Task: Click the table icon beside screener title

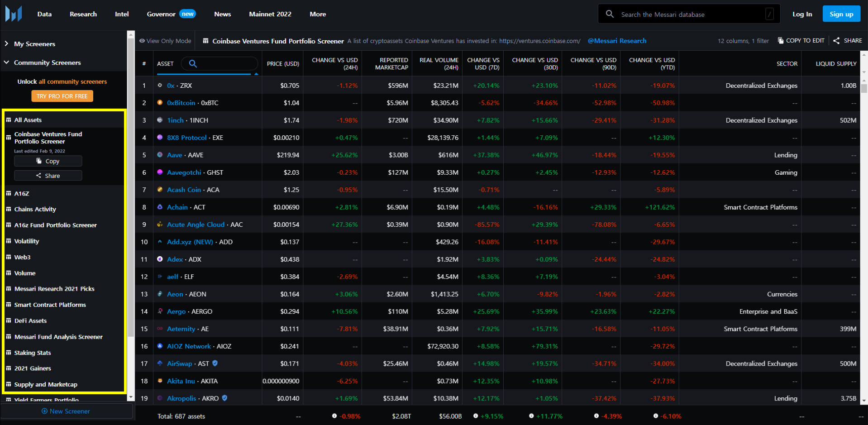Action: click(x=205, y=41)
